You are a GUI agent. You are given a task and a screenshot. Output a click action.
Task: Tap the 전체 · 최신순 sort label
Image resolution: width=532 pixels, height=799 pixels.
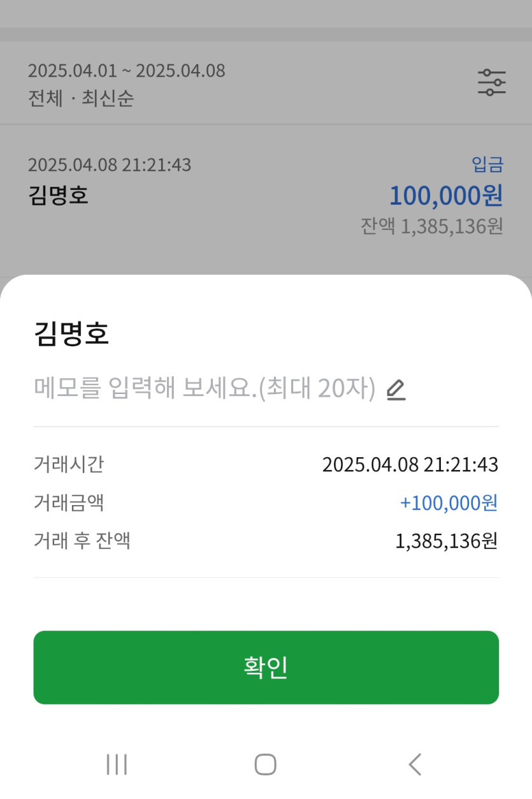tap(81, 99)
